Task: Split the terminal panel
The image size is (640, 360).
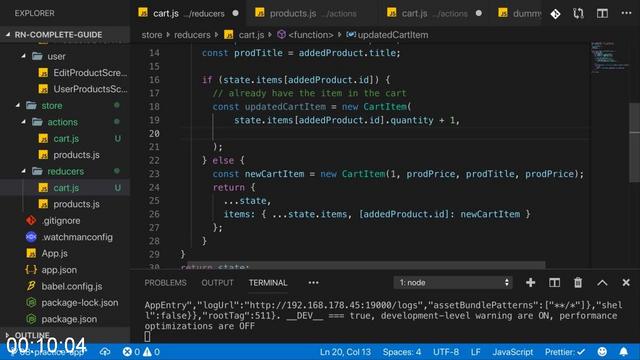Action: tap(554, 282)
